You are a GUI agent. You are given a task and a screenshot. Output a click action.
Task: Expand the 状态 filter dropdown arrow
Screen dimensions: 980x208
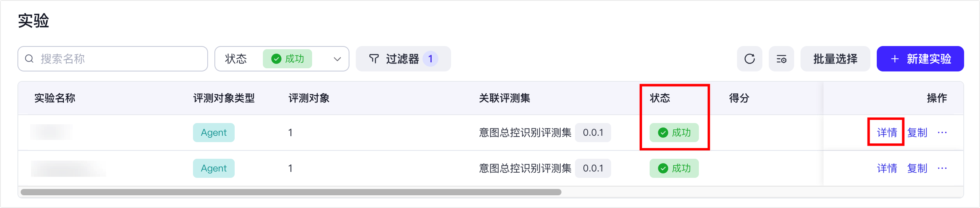(337, 59)
